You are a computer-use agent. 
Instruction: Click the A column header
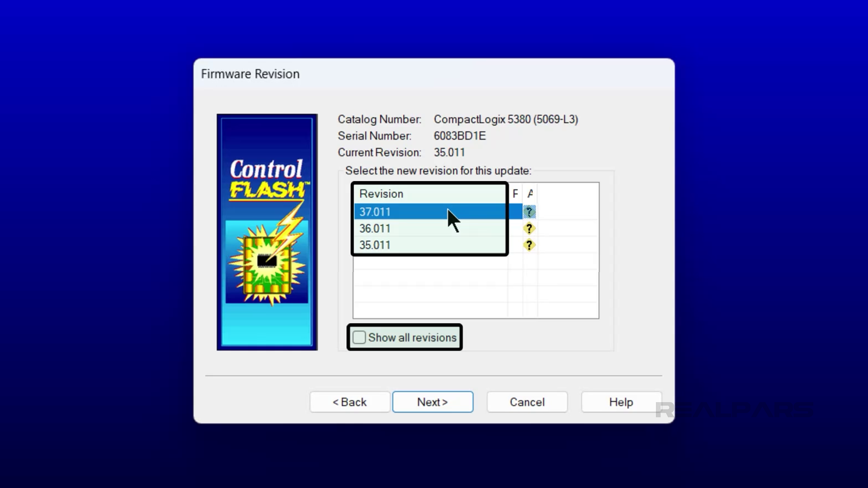coord(530,193)
